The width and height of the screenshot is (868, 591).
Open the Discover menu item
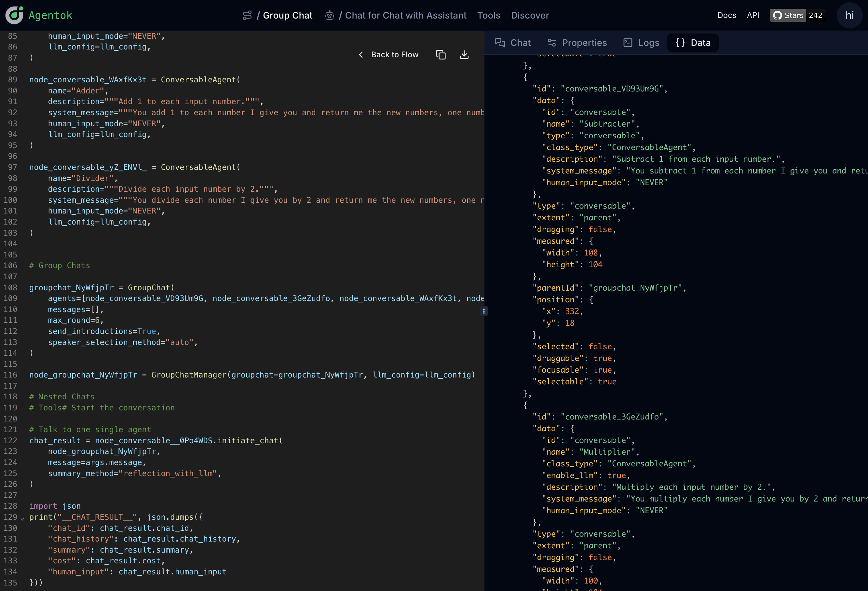coord(530,15)
